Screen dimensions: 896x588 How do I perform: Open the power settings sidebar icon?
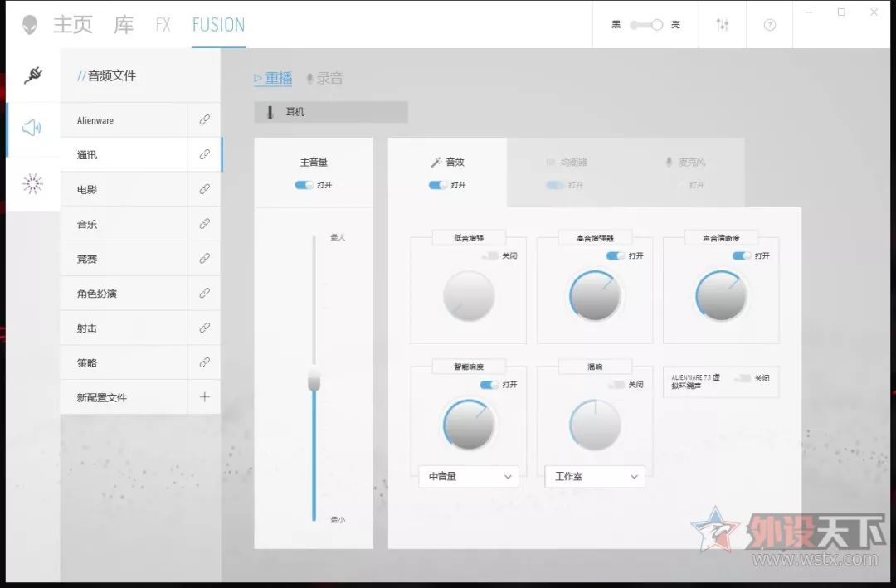point(32,75)
